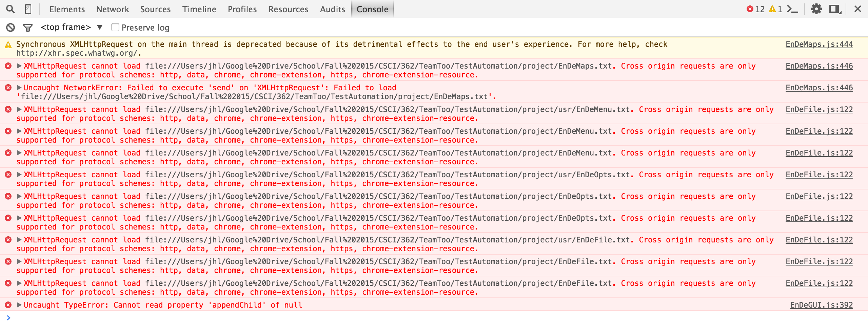Enable the Preserve log checkbox
This screenshot has height=329, width=868.
pos(115,27)
